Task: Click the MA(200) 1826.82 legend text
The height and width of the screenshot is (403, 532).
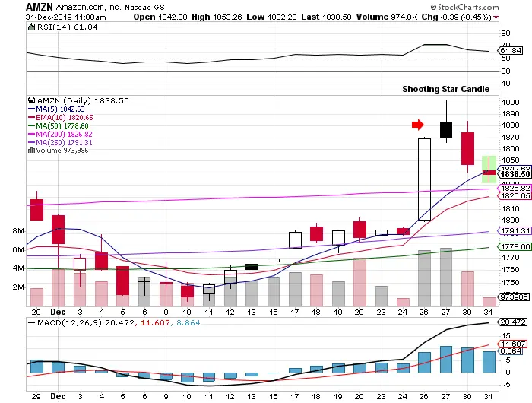Action: (64, 135)
